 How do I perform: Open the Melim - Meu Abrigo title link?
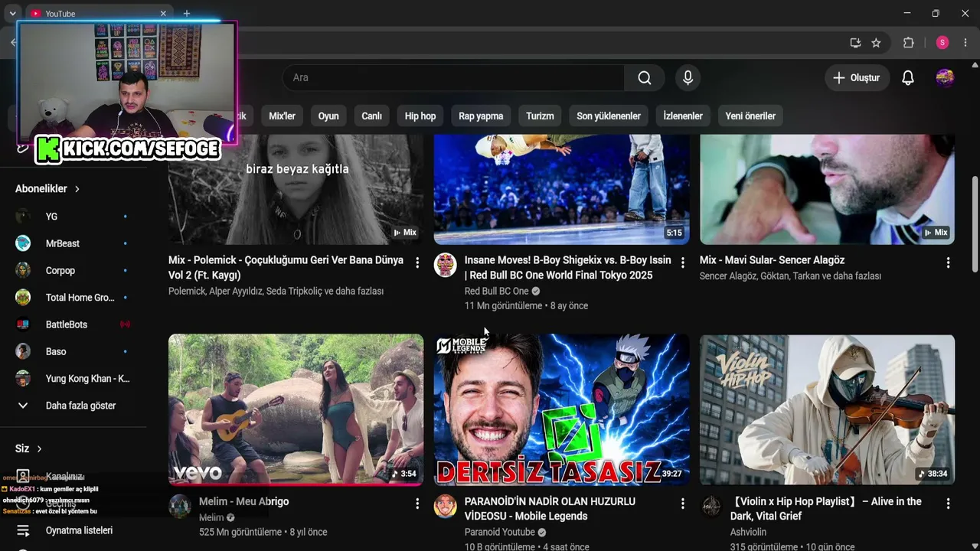click(x=244, y=501)
